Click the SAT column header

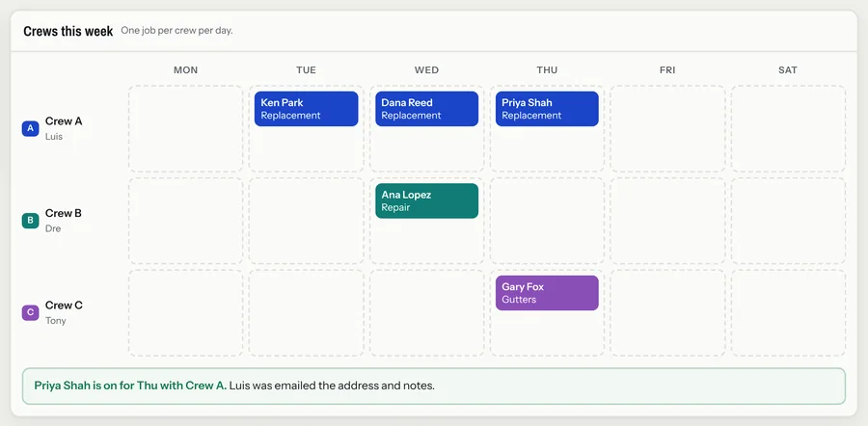(788, 70)
